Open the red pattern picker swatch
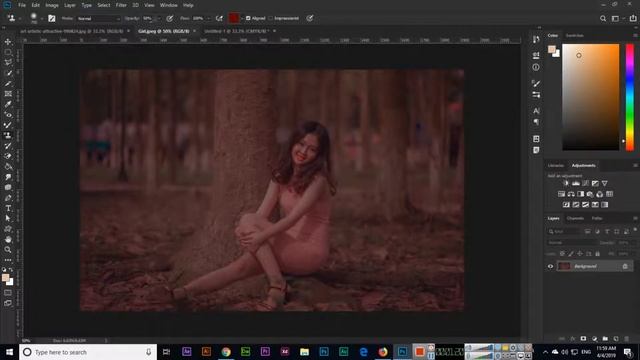The width and height of the screenshot is (640, 360). click(233, 18)
